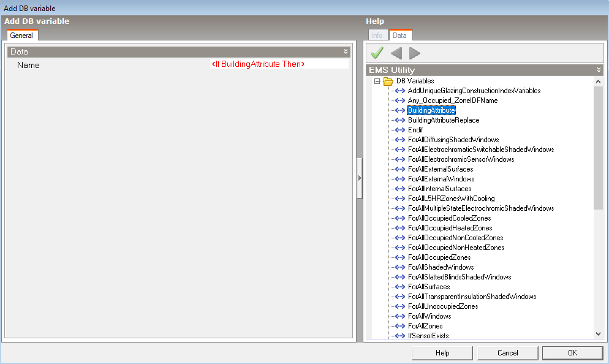Click the right arrow forward icon
The width and height of the screenshot is (609, 364).
click(415, 53)
